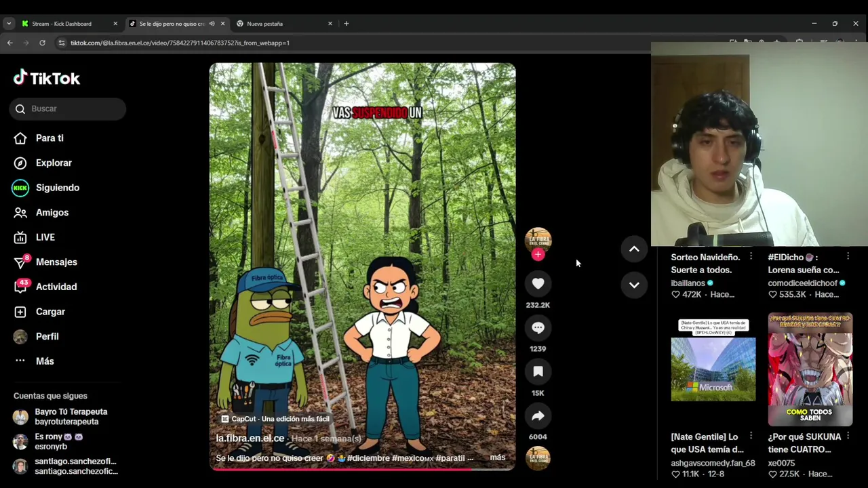Click the TikTok logo
The height and width of the screenshot is (488, 868).
[x=47, y=78]
